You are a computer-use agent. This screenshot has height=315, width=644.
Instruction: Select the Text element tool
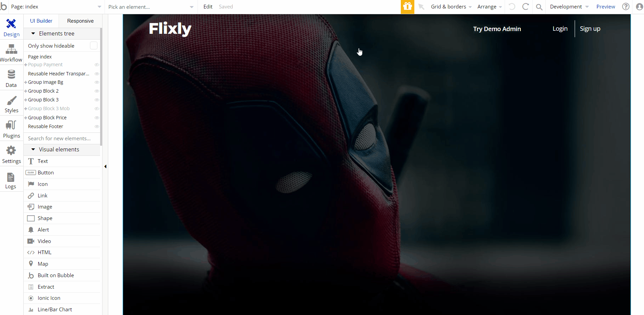pos(62,161)
